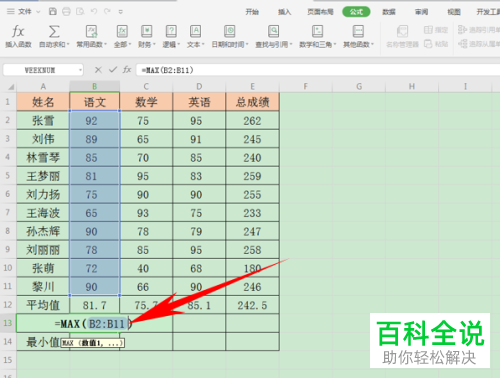Open the Logical functions icon
This screenshot has width=500, height=378.
coord(171,32)
